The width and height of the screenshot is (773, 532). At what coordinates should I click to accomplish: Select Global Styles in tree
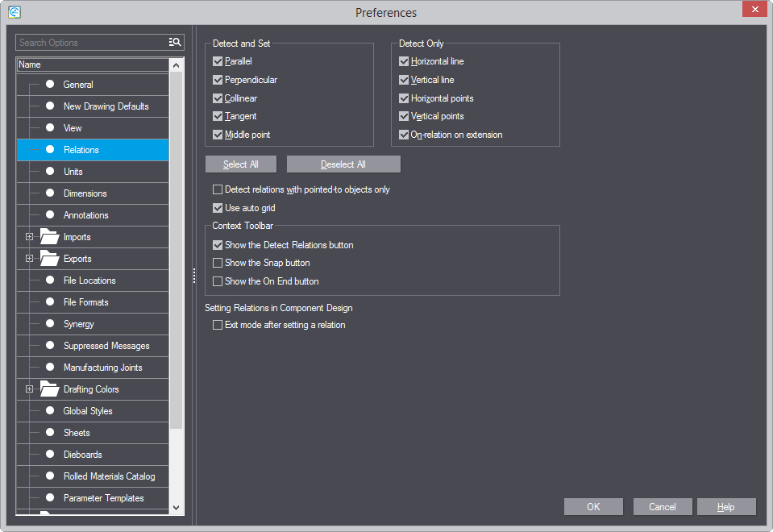[93, 411]
